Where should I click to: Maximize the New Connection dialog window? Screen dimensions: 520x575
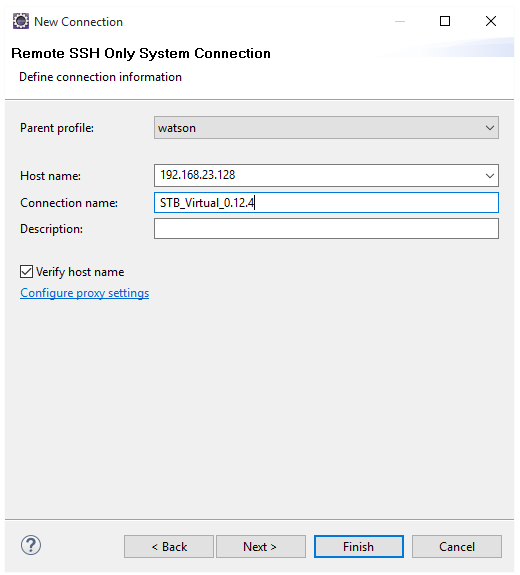coord(445,21)
